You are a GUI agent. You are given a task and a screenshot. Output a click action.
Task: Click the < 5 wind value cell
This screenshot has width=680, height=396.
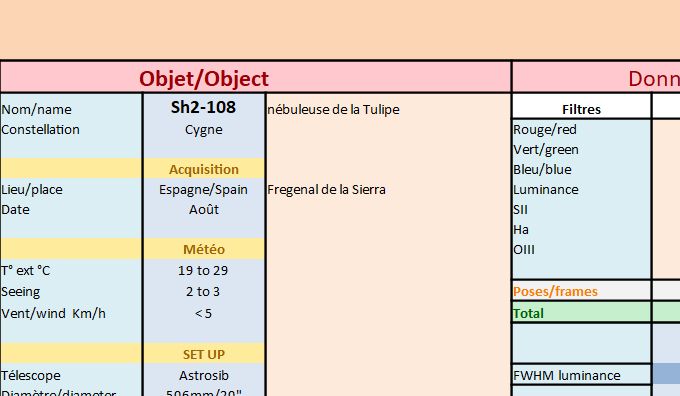click(203, 313)
